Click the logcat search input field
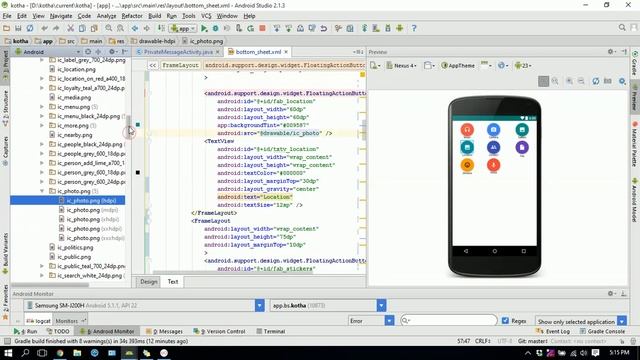Viewport: 640px width, 360px height. [449, 321]
